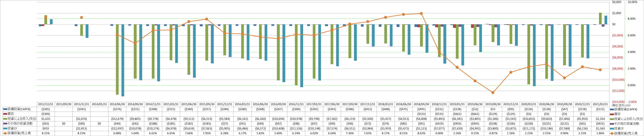This screenshot has height=136, width=644.
Task: Click the tallest green bar at 2014/06/30
Action: tap(117, 59)
